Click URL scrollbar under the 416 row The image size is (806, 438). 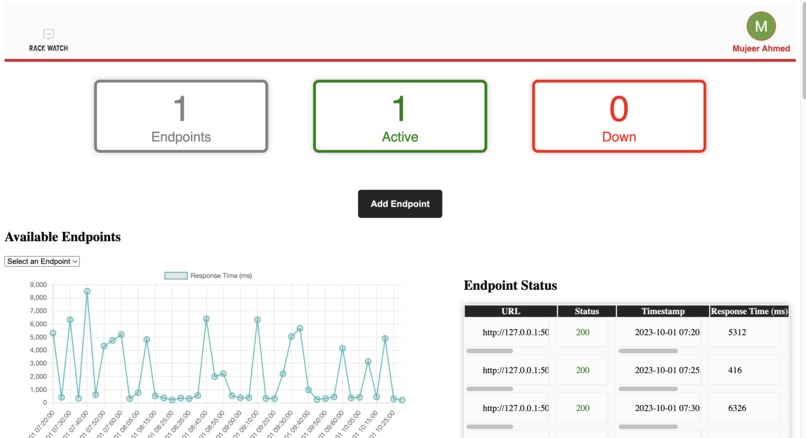pos(489,389)
